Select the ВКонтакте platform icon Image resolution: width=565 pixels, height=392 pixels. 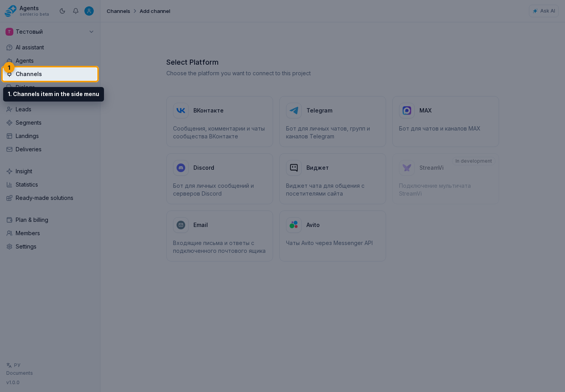pyautogui.click(x=181, y=111)
